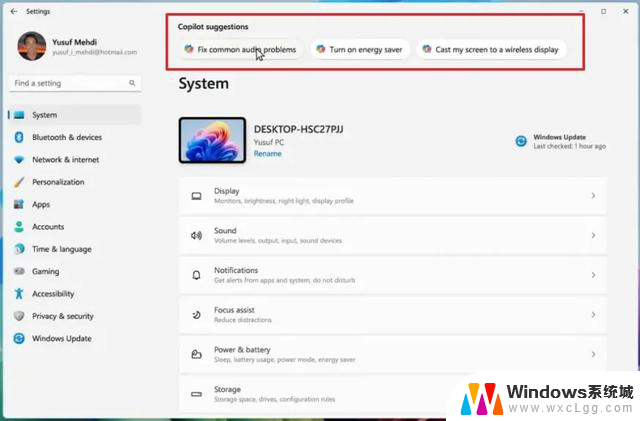Open the Notifications settings row
This screenshot has height=421, width=640.
point(393,275)
